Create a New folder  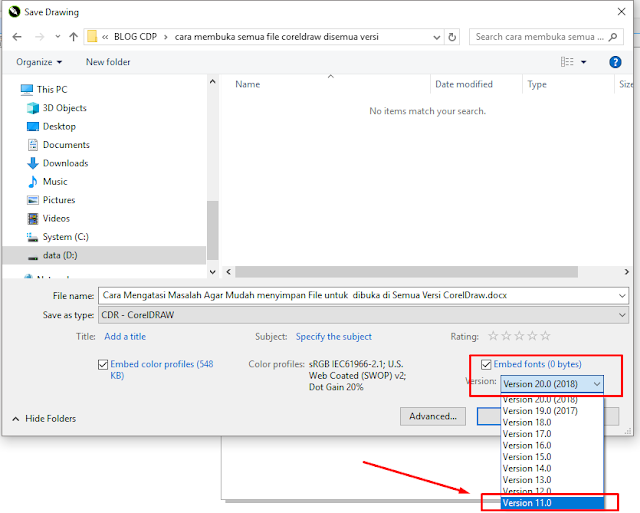click(x=108, y=62)
